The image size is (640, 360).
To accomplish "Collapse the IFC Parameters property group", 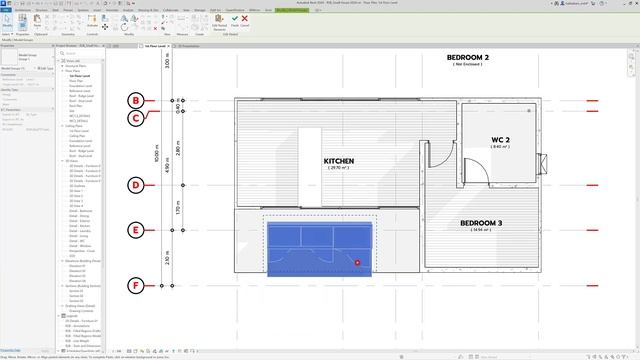I will tap(53, 109).
